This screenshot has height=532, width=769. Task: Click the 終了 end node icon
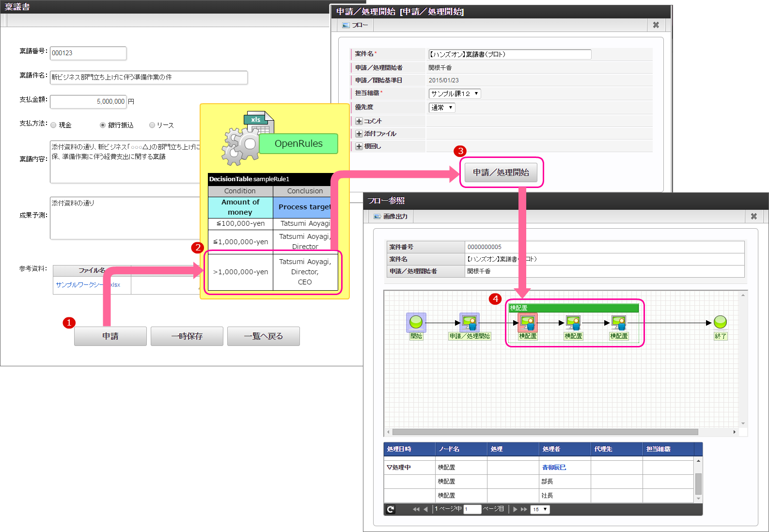(720, 322)
